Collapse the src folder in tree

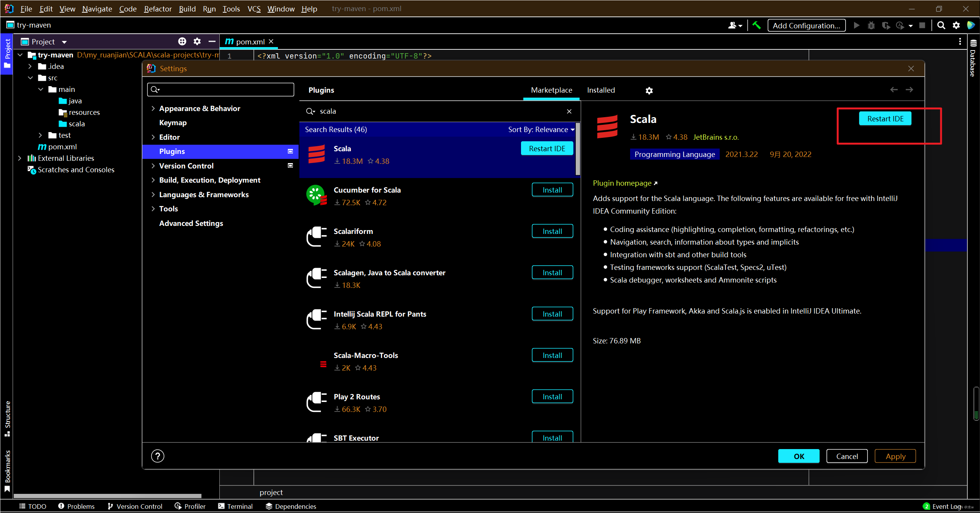coord(31,78)
